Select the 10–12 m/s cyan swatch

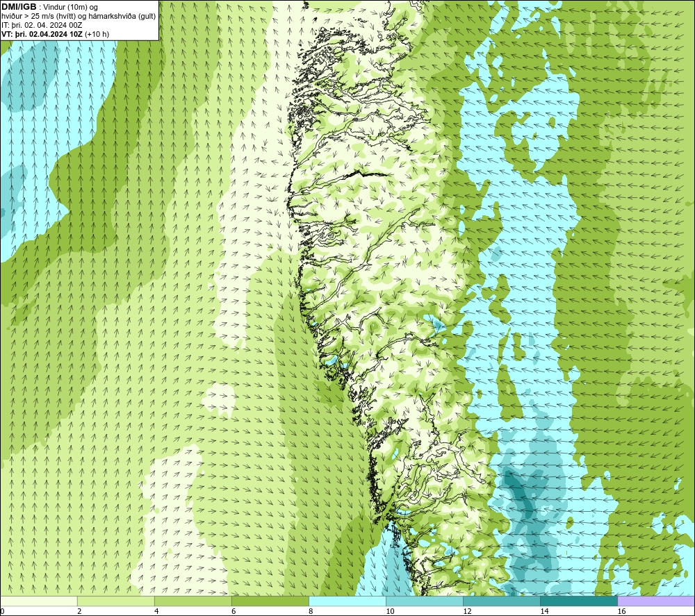pyautogui.click(x=424, y=601)
